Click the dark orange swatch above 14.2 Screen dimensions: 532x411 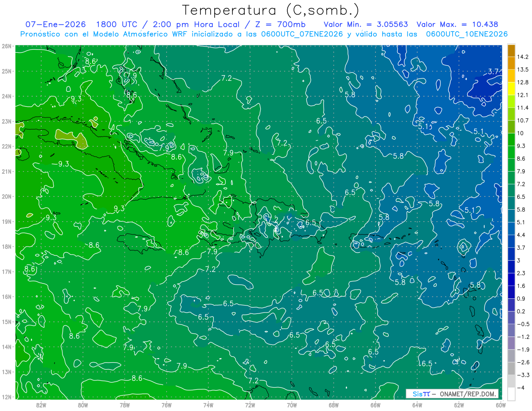(x=511, y=51)
